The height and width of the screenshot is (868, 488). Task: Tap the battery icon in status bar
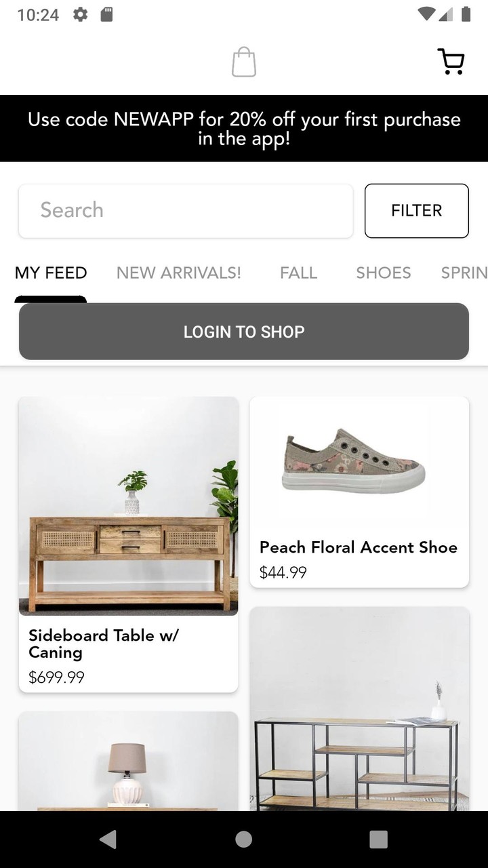click(466, 14)
